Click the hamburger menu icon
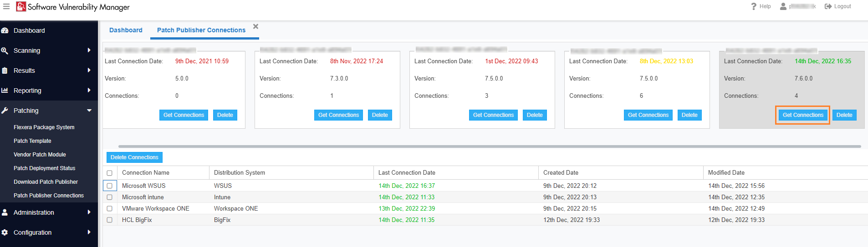The width and height of the screenshot is (868, 247). point(6,6)
